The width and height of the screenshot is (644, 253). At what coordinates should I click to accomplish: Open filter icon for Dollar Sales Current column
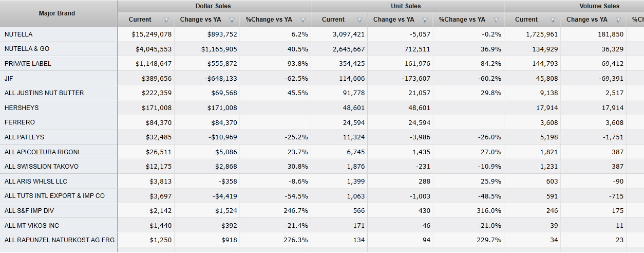coord(166,20)
